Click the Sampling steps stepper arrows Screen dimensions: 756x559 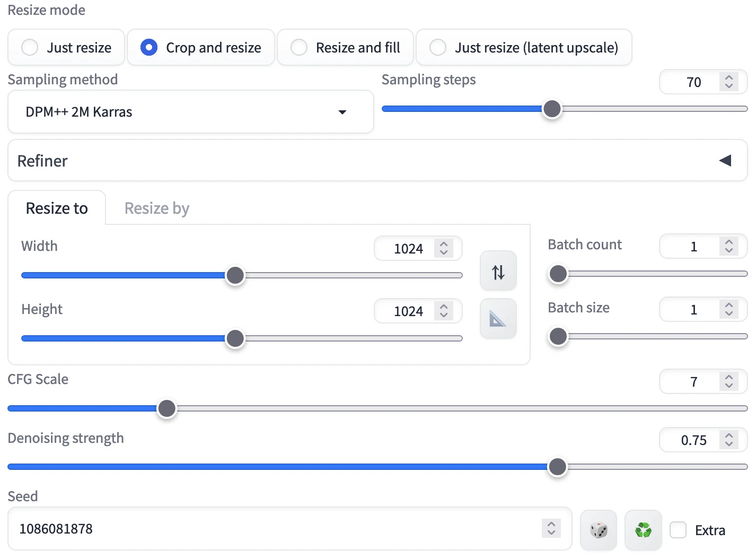coord(729,82)
